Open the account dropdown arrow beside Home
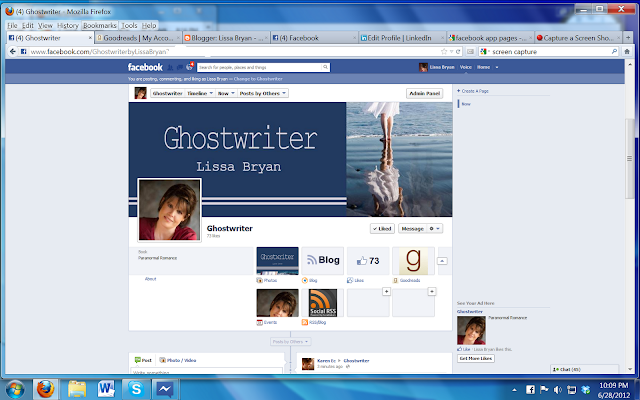640x400 pixels. pos(497,67)
